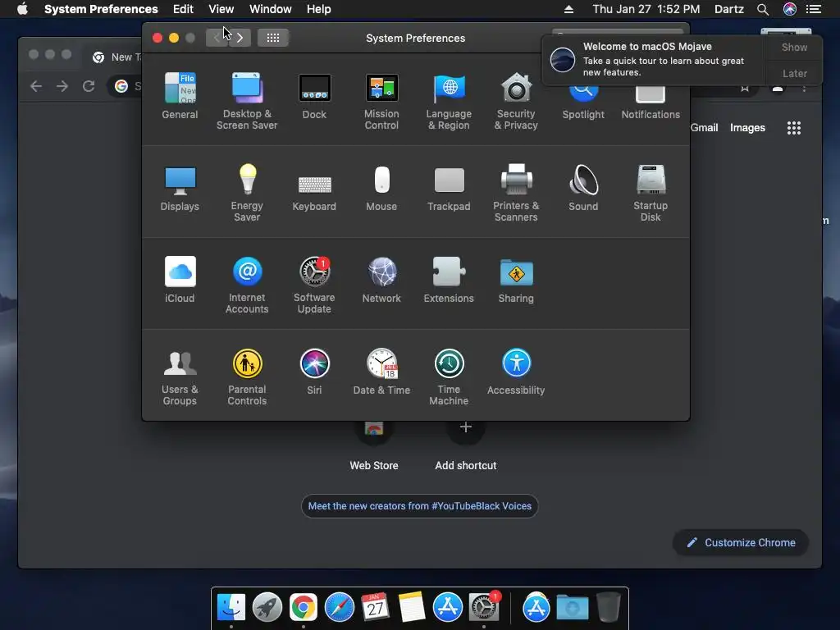The image size is (840, 630).
Task: Open the Google apps grid in Chrome
Action: (794, 127)
